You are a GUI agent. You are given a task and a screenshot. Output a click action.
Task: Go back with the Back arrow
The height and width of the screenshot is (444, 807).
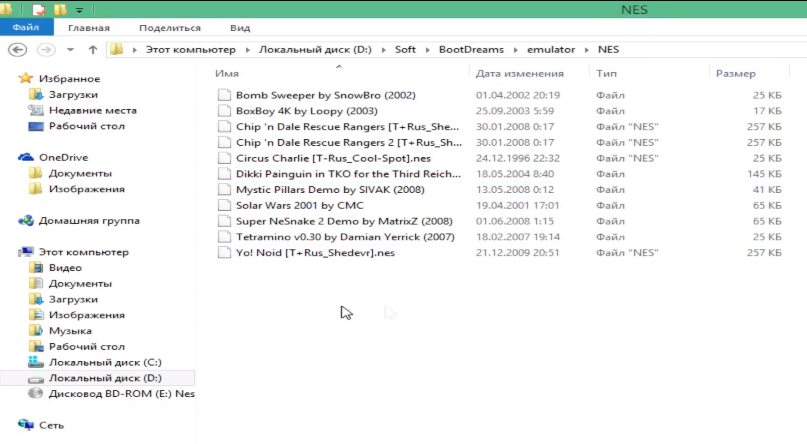(x=17, y=49)
